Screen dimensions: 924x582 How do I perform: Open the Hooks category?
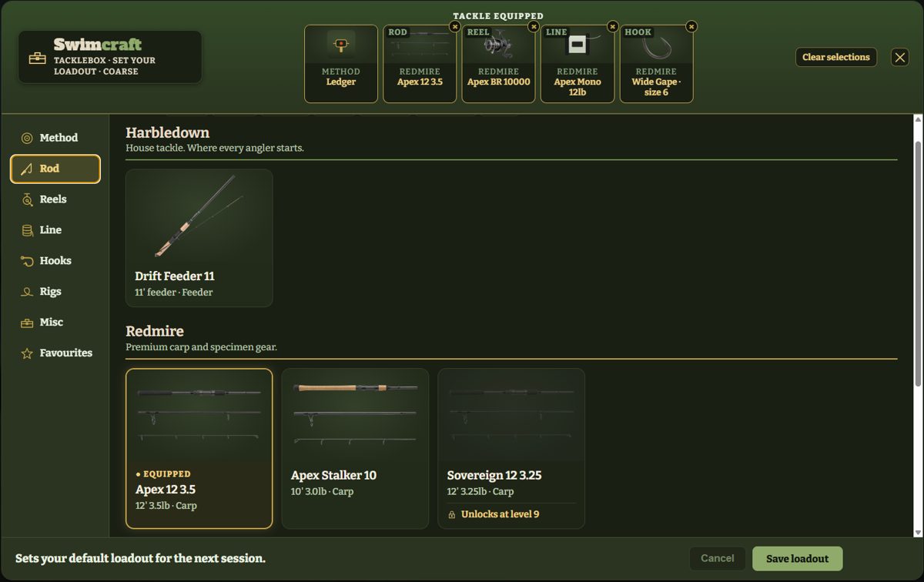(55, 261)
